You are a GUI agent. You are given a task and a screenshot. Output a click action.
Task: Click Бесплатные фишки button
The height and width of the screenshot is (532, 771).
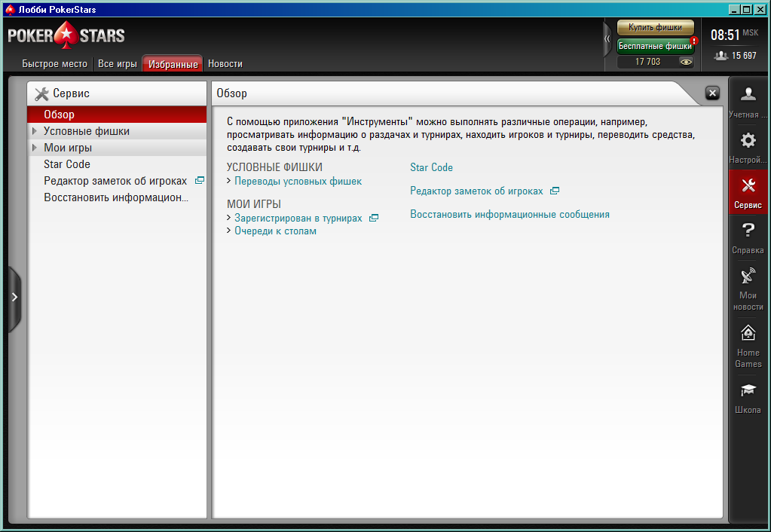[x=655, y=46]
